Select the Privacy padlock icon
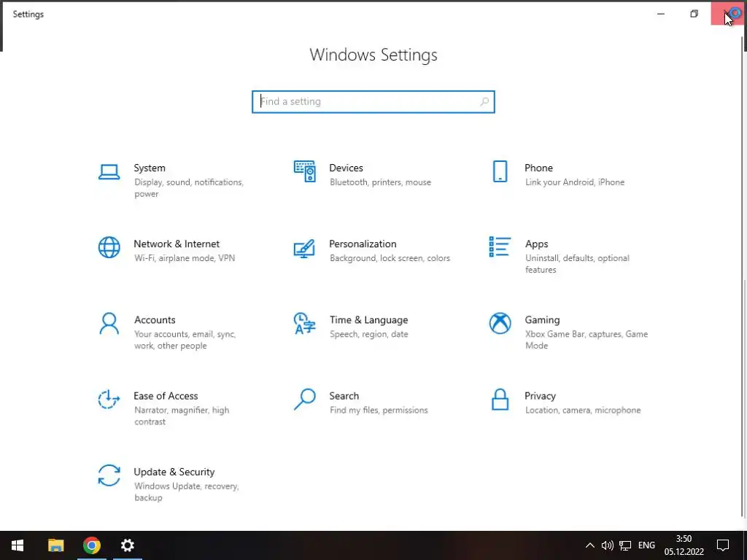747x560 pixels. coord(500,400)
